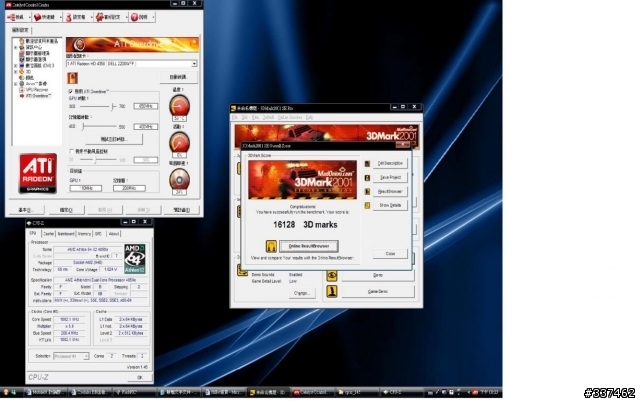Select ATI Overdrive item in the tree
The image size is (640, 401).
(38, 96)
